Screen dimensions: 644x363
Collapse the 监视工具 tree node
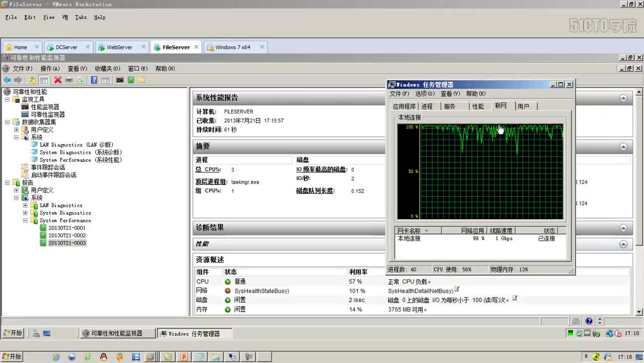click(7, 99)
